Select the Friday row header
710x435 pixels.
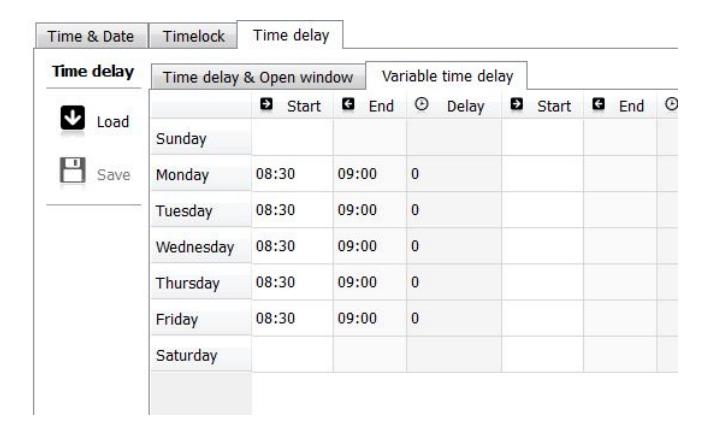(201, 319)
